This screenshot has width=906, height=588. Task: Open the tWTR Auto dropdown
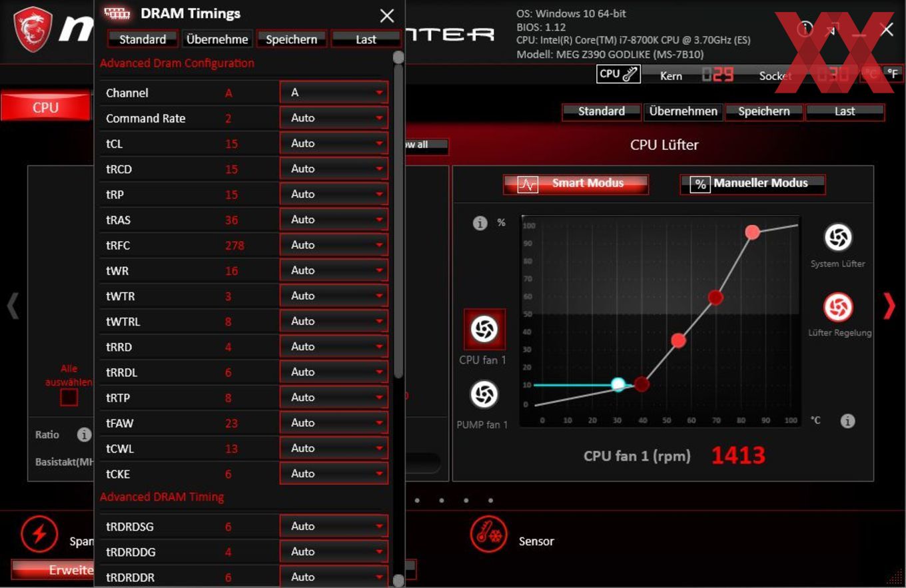[x=334, y=296]
